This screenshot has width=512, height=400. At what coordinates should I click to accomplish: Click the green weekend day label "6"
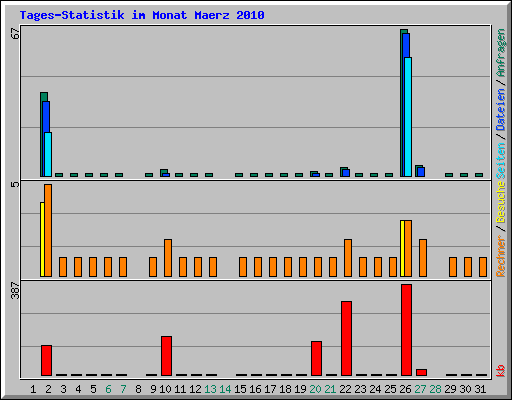tap(108, 389)
